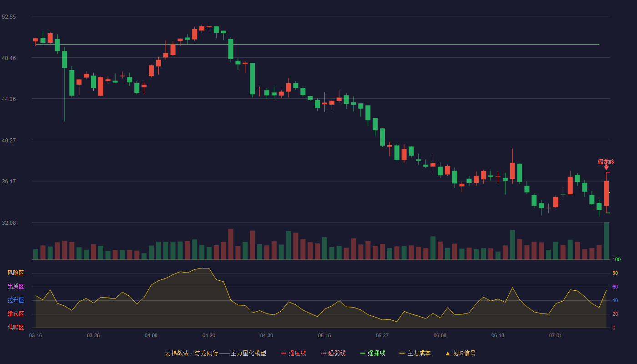Click the green 强撑线 legend line icon
Viewport: 637px width, 364px height.
(363, 354)
